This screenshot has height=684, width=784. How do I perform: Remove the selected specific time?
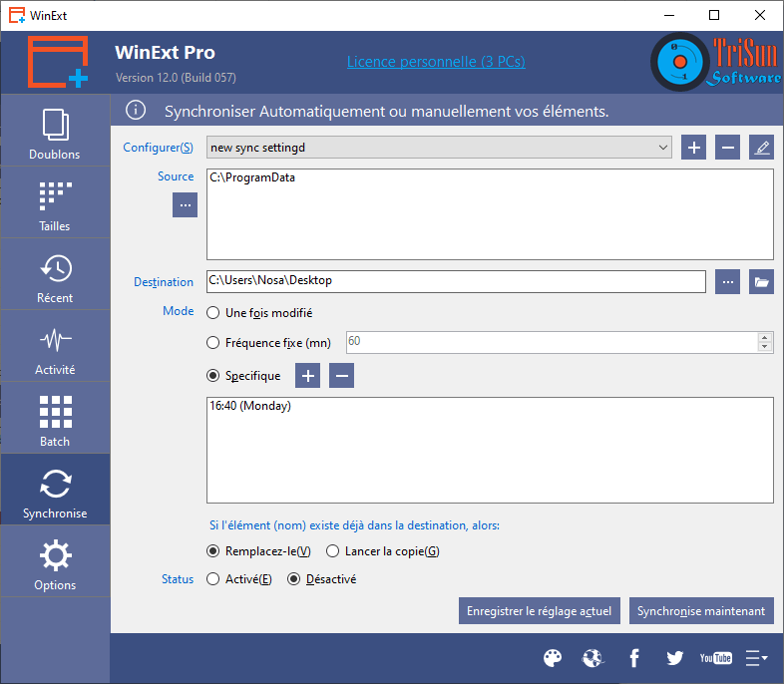pyautogui.click(x=341, y=376)
